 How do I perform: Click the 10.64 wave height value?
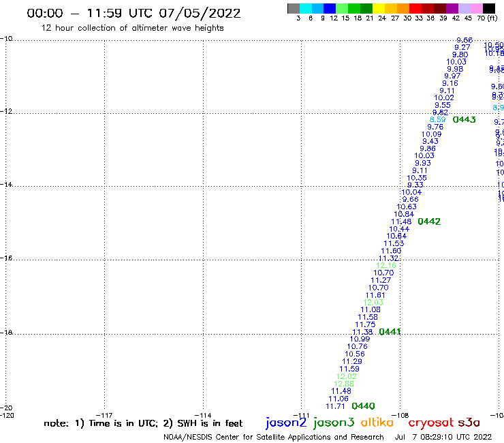396,236
